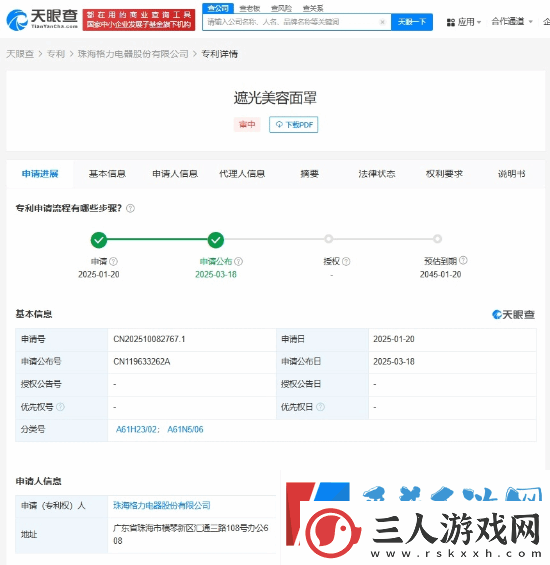
Task: Open the help icon next to 优先权号
Action: [x=61, y=407]
